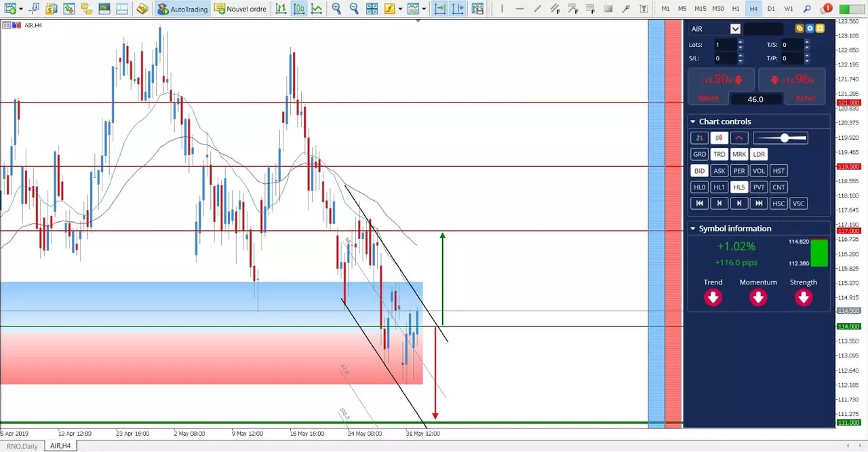Viewport: 868px width, 452px height.
Task: Click the Vente sell button
Action: [708, 98]
